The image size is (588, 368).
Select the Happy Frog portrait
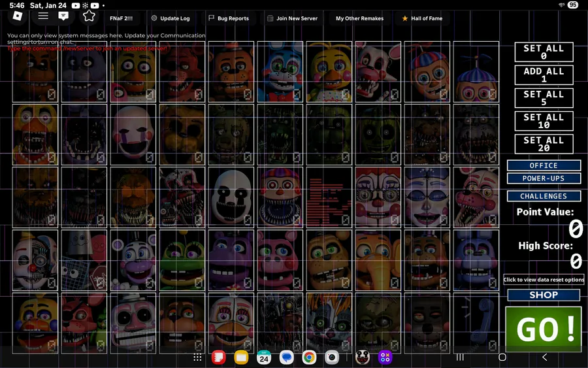182,260
